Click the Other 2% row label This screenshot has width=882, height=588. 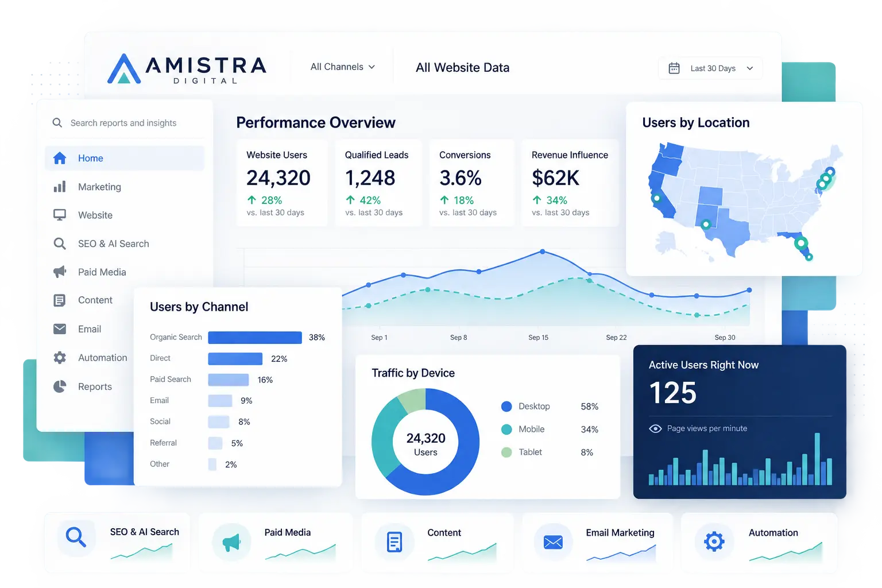pyautogui.click(x=160, y=464)
